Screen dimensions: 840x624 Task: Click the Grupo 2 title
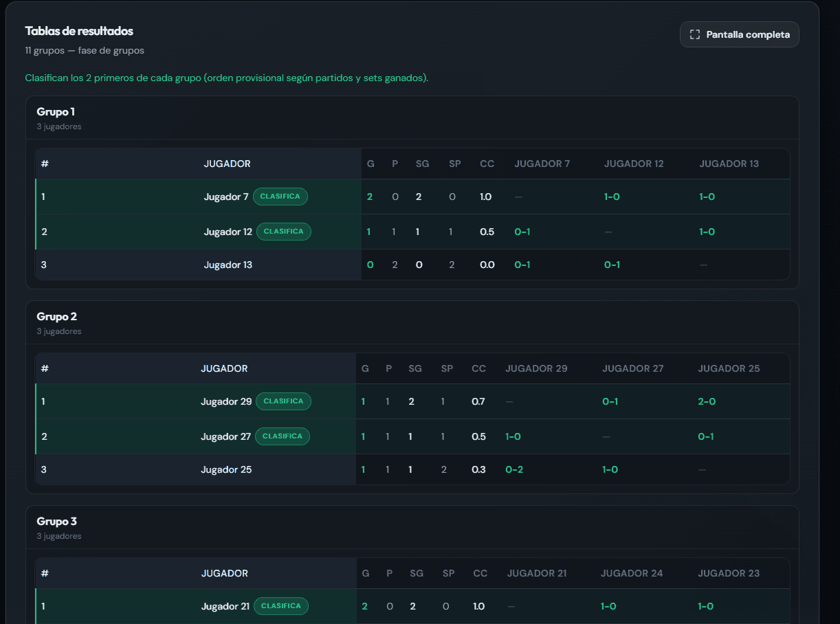coord(56,316)
